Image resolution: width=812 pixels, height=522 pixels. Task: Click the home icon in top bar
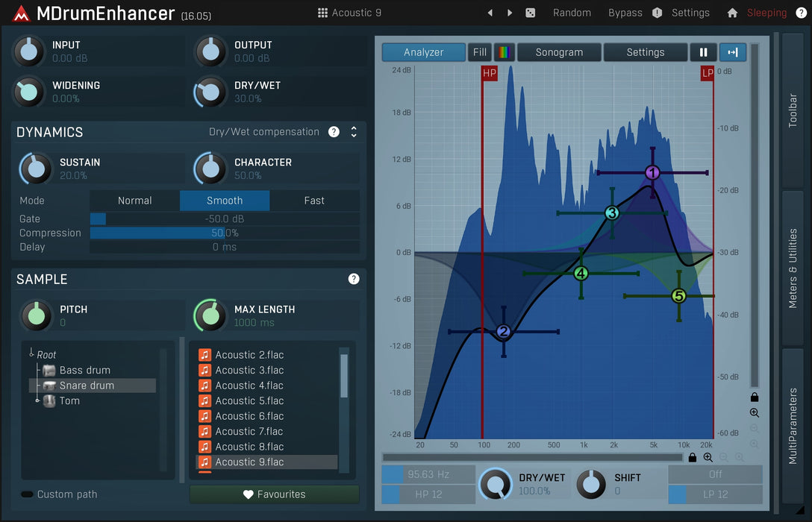(x=732, y=13)
